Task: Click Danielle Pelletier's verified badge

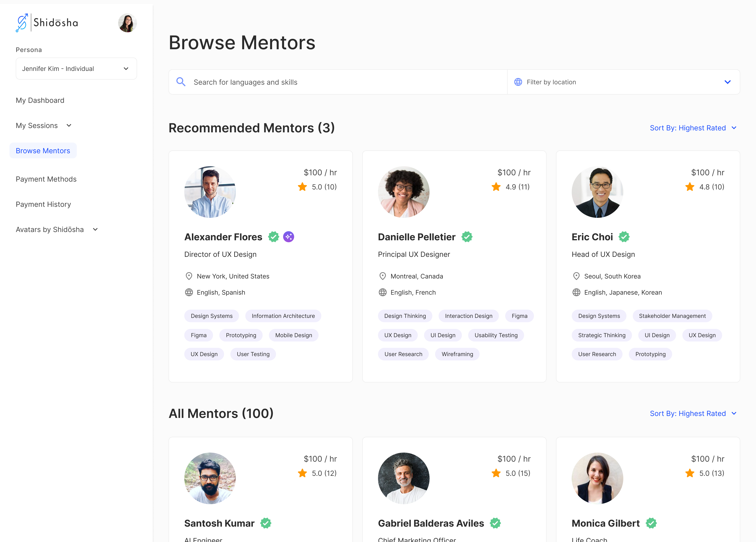Action: tap(467, 237)
